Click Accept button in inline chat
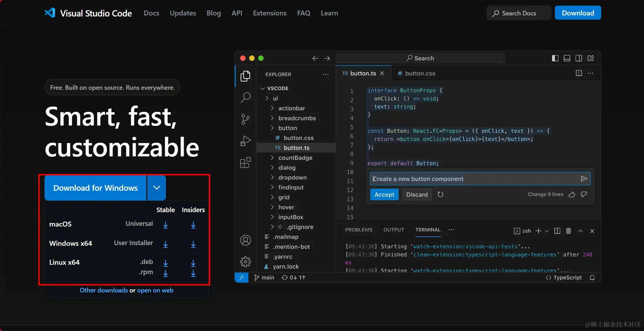The image size is (644, 331). 384,195
